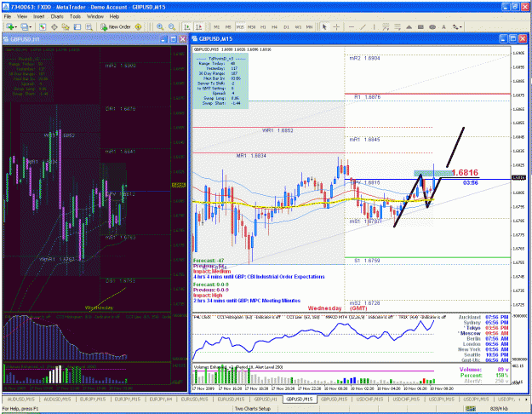This screenshot has height=414, width=532.
Task: Click the S1 1.6759 support label
Action: click(367, 261)
